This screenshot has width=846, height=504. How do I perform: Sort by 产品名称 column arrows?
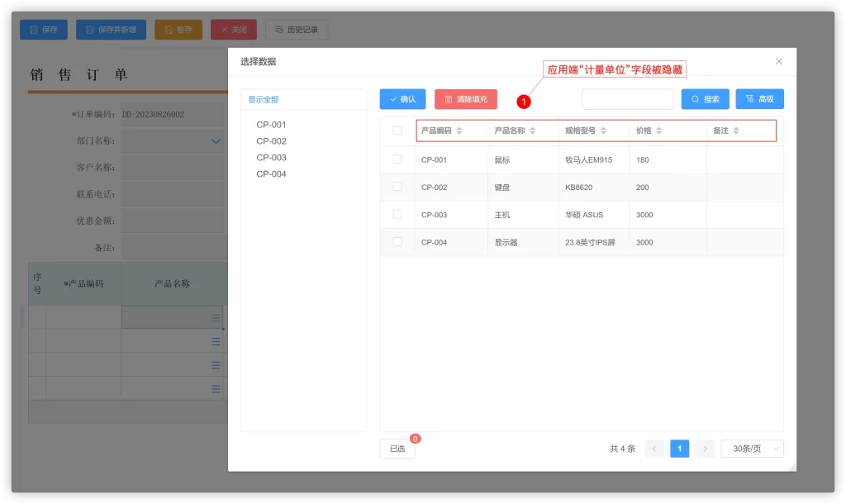pyautogui.click(x=533, y=131)
